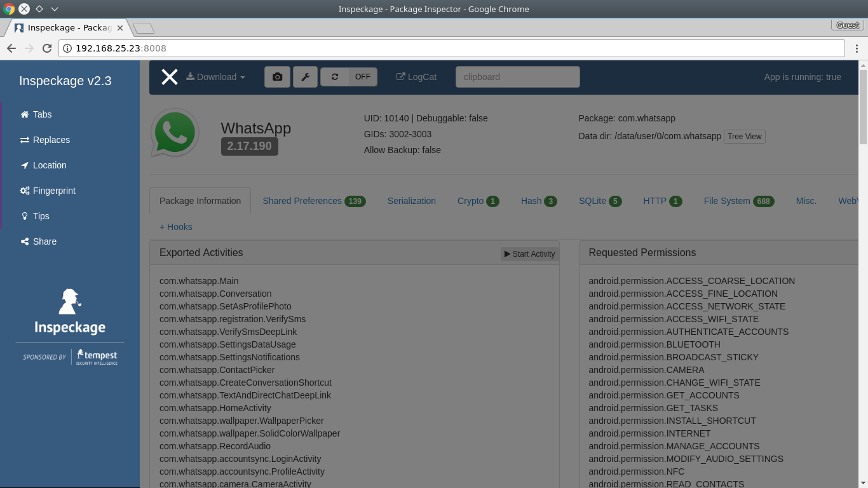The image size is (868, 488).
Task: Click the X close icon in Inspeckage header
Action: [169, 77]
